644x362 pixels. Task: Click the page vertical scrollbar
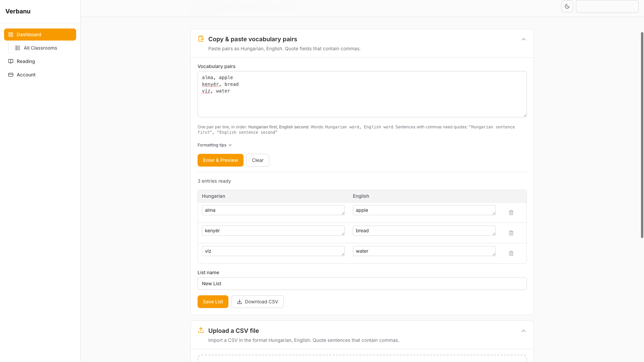[x=642, y=135]
